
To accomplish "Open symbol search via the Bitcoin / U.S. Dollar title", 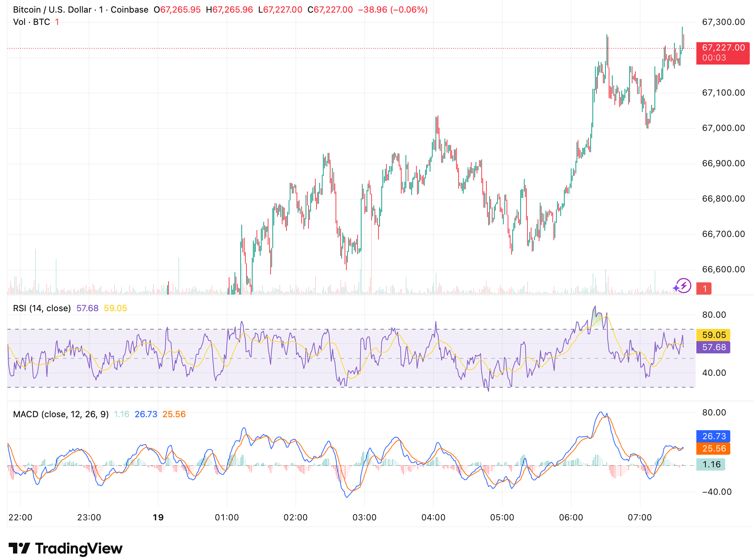I will click(51, 10).
